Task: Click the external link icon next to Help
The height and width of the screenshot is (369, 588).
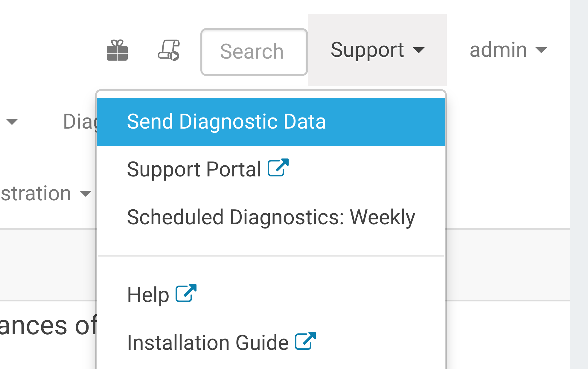Action: (x=186, y=293)
